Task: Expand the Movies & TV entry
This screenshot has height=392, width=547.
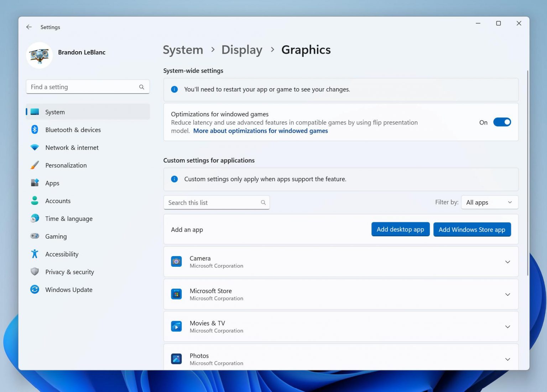Action: pyautogui.click(x=507, y=326)
